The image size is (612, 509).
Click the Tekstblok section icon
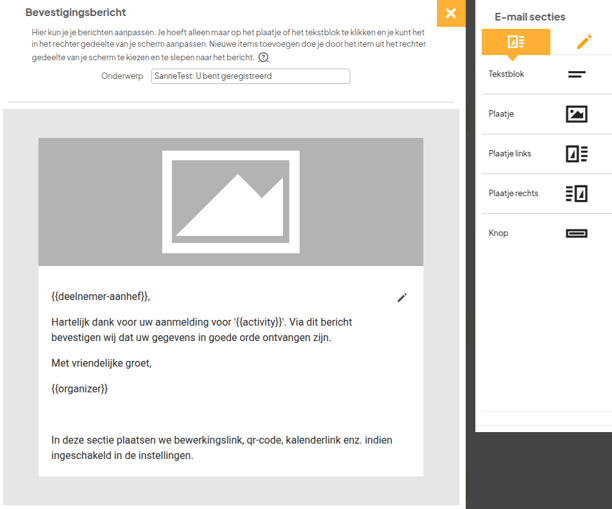576,74
